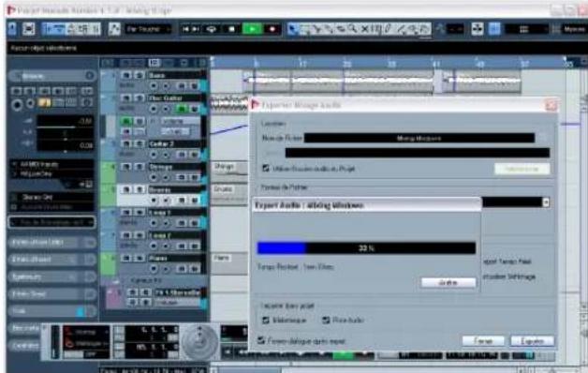This screenshot has height=373, width=588.
Task: Select the Draw pencil tool
Action: 389,29
